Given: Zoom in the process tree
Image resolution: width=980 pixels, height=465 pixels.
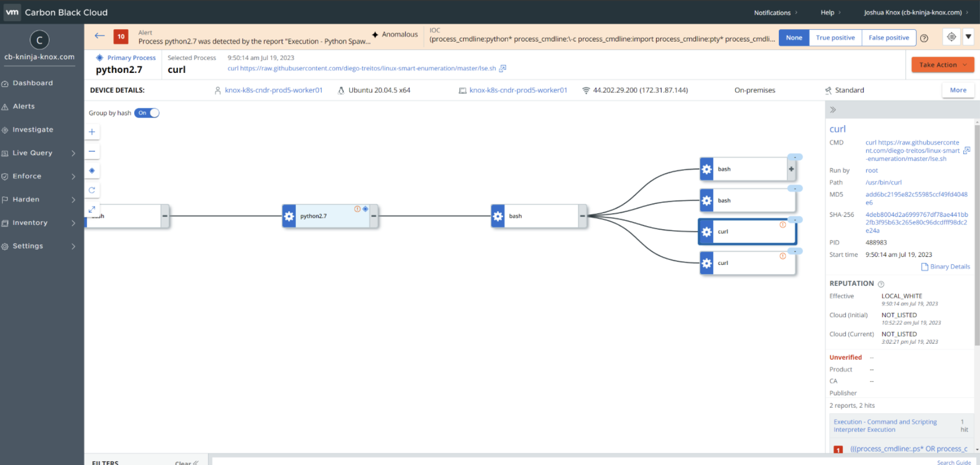Looking at the screenshot, I should [x=92, y=132].
